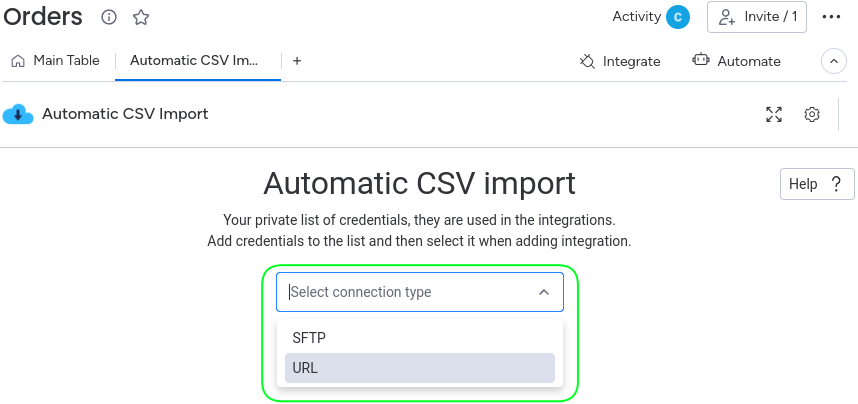The height and width of the screenshot is (404, 858).
Task: Select the Automatic CSV Import tab
Action: point(194,61)
